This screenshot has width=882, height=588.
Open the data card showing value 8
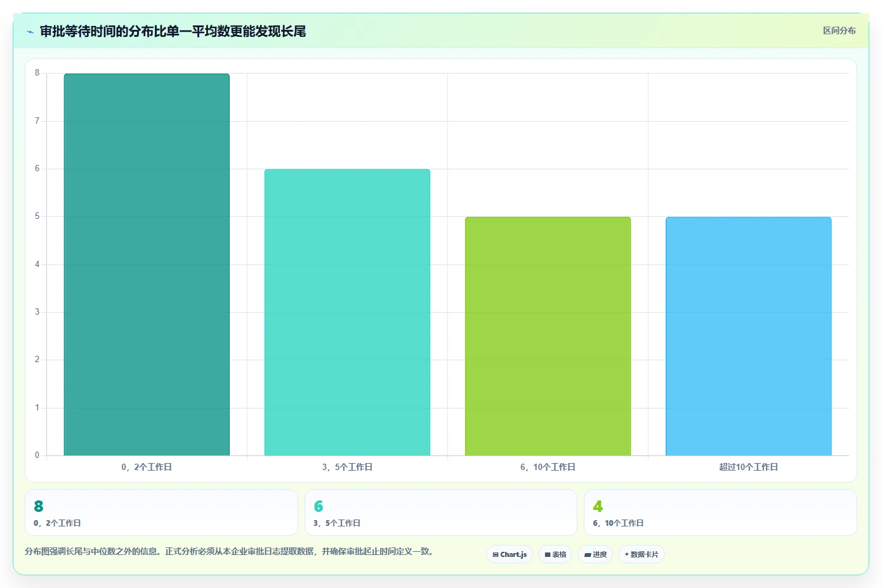point(161,513)
